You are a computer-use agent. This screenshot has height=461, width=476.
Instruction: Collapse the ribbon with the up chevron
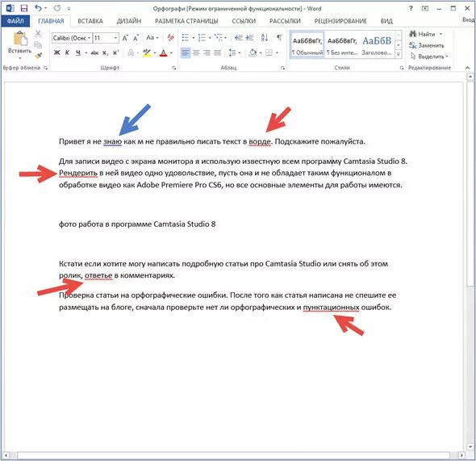tap(467, 68)
